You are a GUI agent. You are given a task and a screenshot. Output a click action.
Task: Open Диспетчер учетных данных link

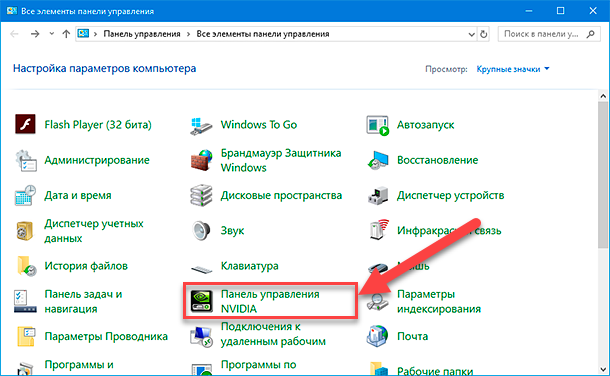[x=94, y=231]
